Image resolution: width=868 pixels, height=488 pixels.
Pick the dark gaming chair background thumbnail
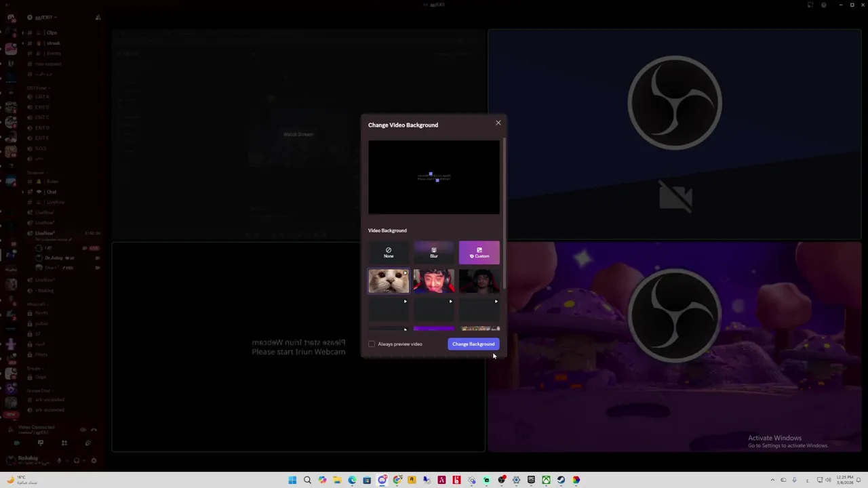(479, 281)
